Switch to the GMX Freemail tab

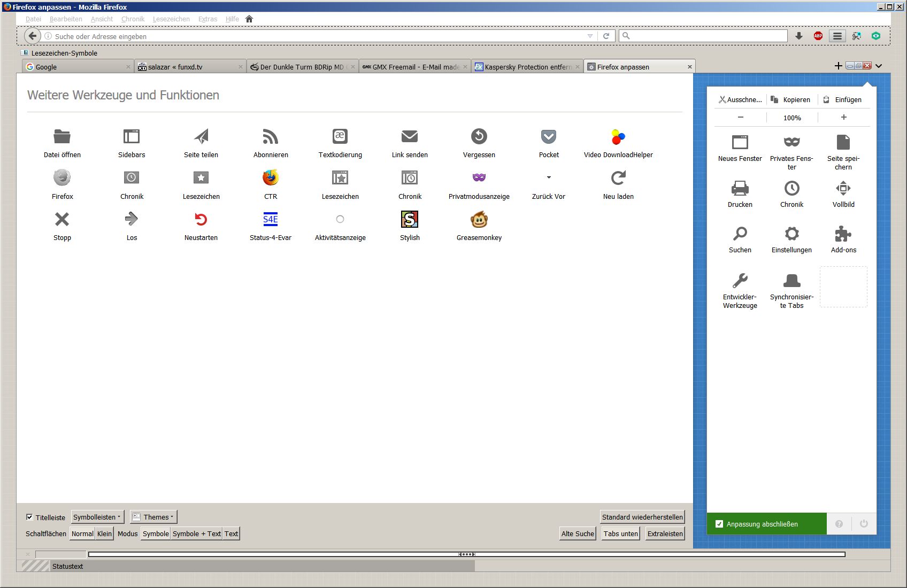[415, 66]
